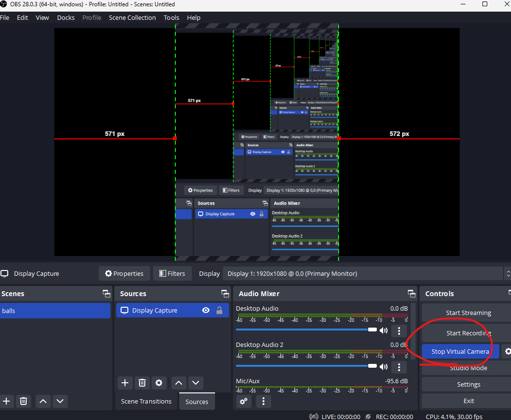511x420 pixels.
Task: Click the LIVE status icon in status bar
Action: (x=313, y=417)
